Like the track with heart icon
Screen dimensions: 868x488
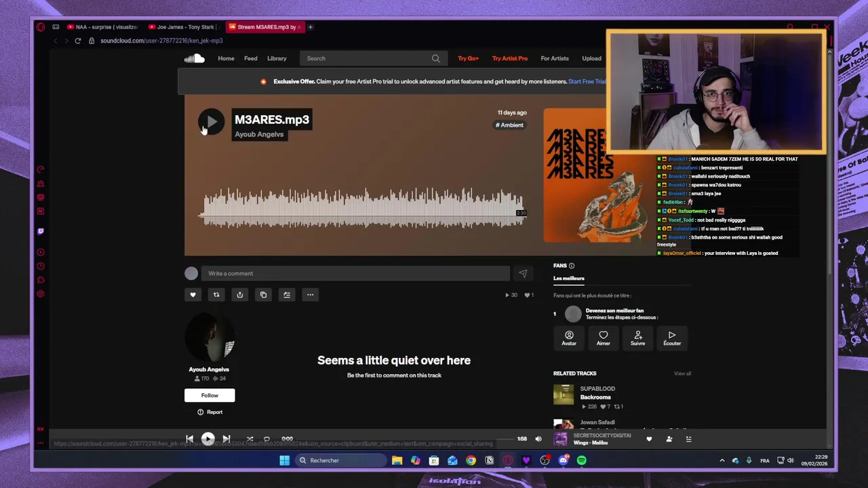click(x=193, y=295)
